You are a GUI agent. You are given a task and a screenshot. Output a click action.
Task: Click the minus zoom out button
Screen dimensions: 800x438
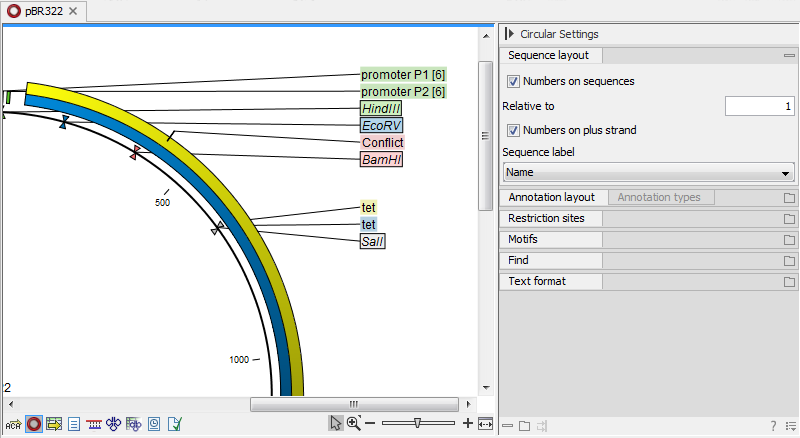coord(370,424)
